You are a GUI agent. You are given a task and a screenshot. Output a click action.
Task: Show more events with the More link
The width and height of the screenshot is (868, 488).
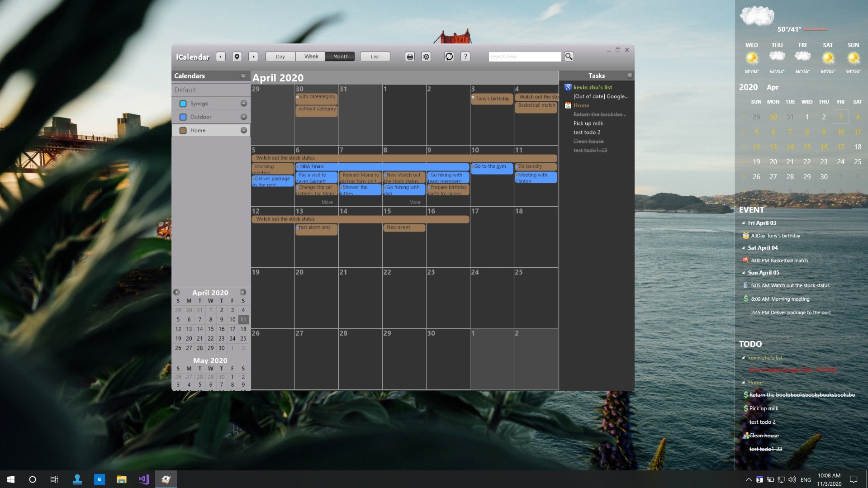(327, 202)
